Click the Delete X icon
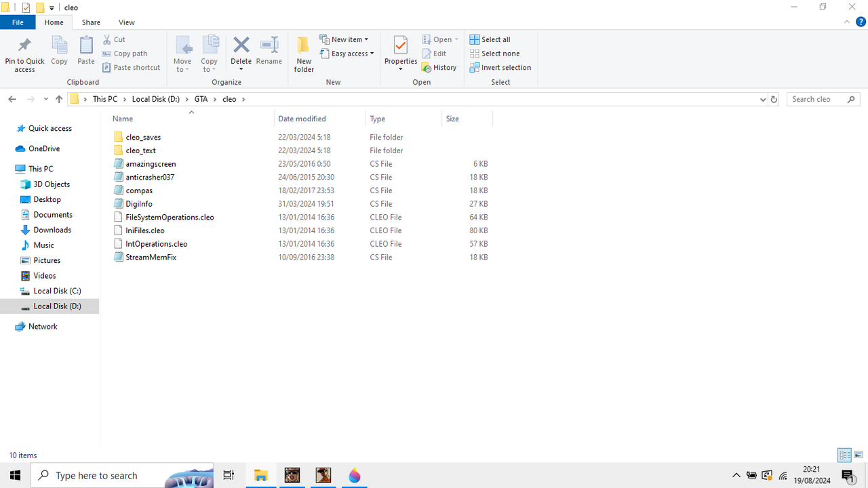The height and width of the screenshot is (488, 868). (241, 45)
